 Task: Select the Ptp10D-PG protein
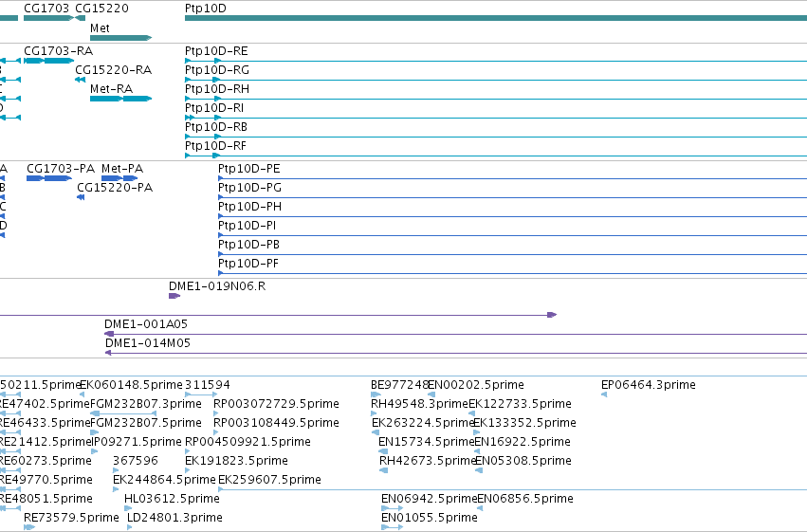point(513,197)
